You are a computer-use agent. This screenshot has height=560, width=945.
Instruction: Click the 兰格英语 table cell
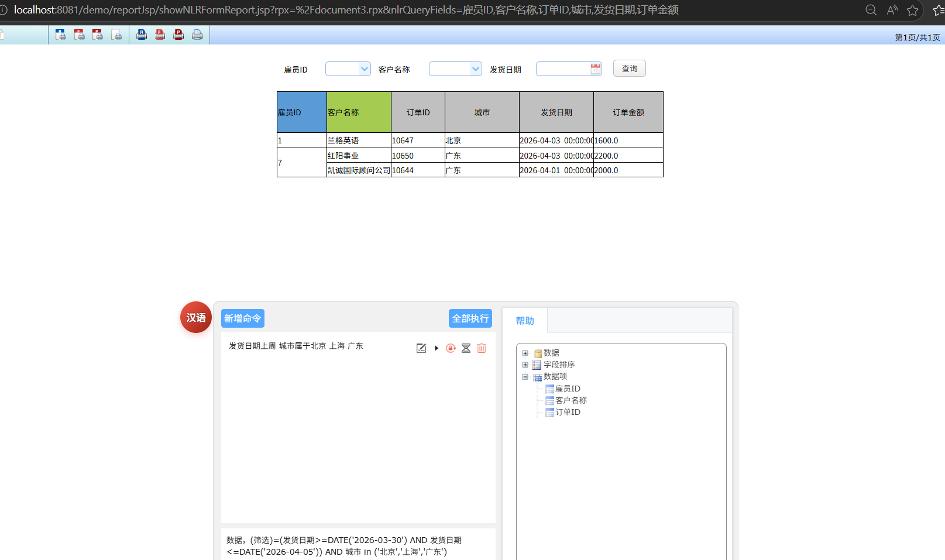[x=359, y=140]
